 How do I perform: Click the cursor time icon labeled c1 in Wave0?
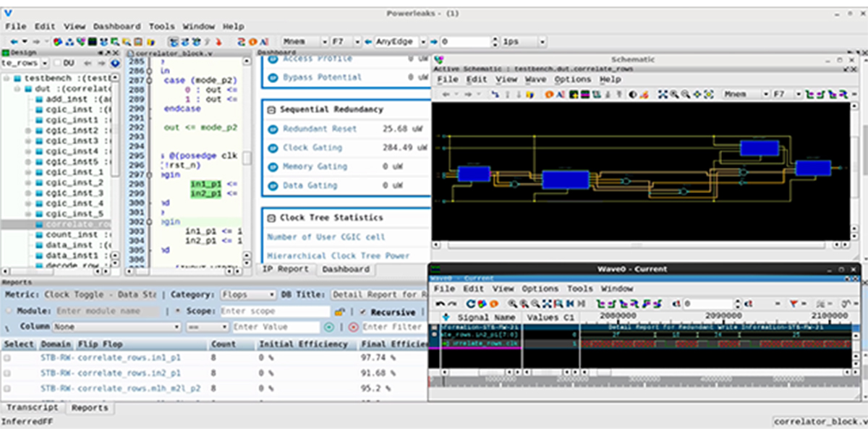[676, 303]
